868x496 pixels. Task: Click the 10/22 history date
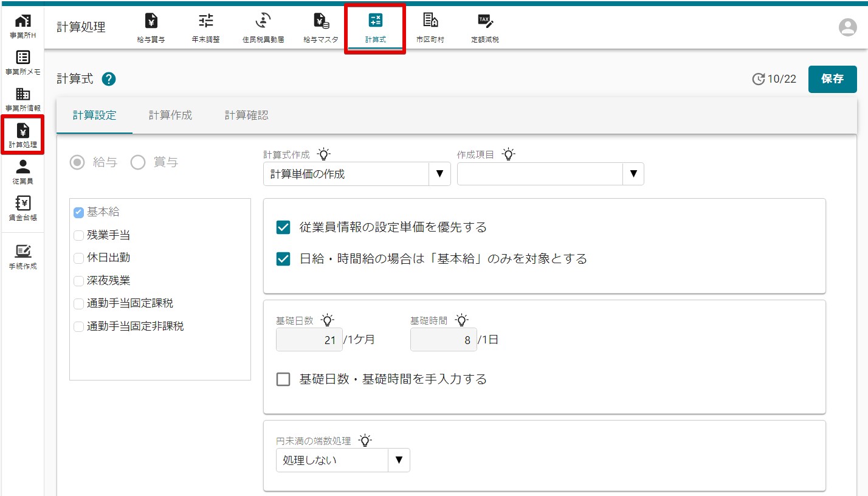point(782,79)
